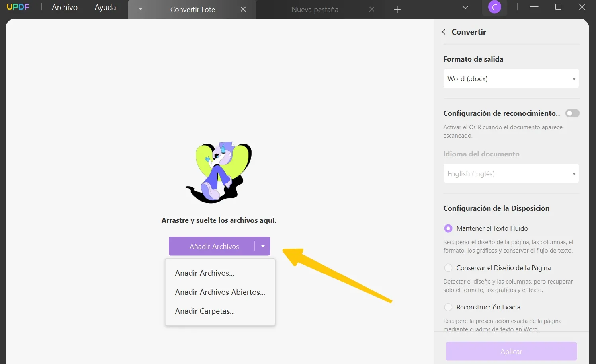Viewport: 596px width, 364px height.
Task: Choose Añadir Archivos Abiertos... menu entry
Action: click(x=220, y=292)
